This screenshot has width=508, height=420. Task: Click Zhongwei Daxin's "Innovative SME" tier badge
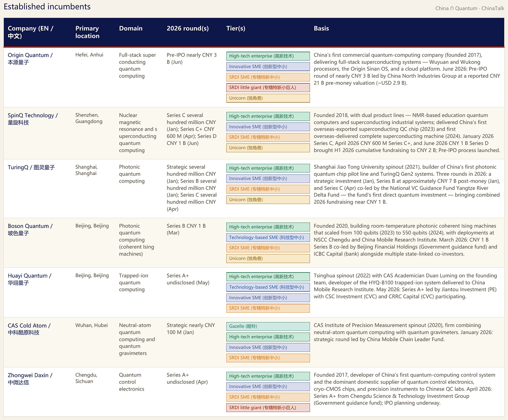coord(268,387)
